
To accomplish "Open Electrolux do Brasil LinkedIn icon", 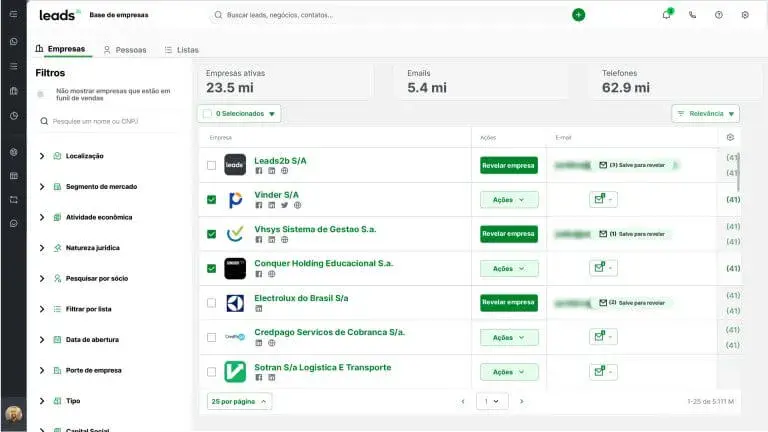I will tap(259, 309).
